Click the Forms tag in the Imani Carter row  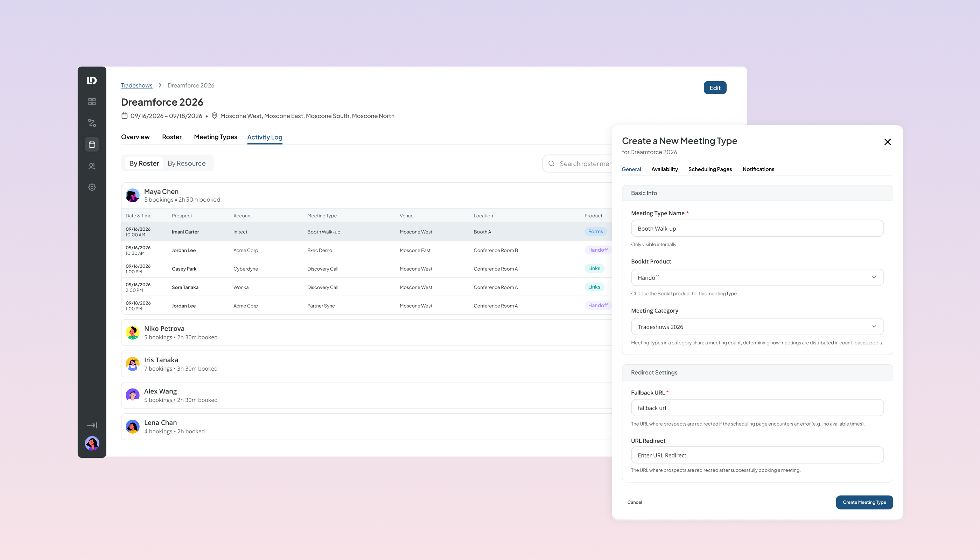595,232
